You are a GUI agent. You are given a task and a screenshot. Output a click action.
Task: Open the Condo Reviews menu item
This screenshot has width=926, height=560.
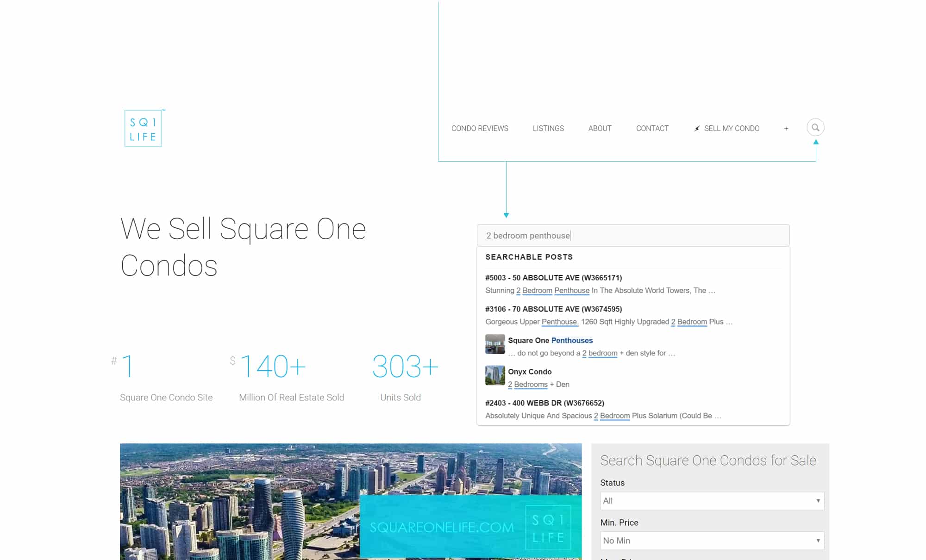coord(480,129)
